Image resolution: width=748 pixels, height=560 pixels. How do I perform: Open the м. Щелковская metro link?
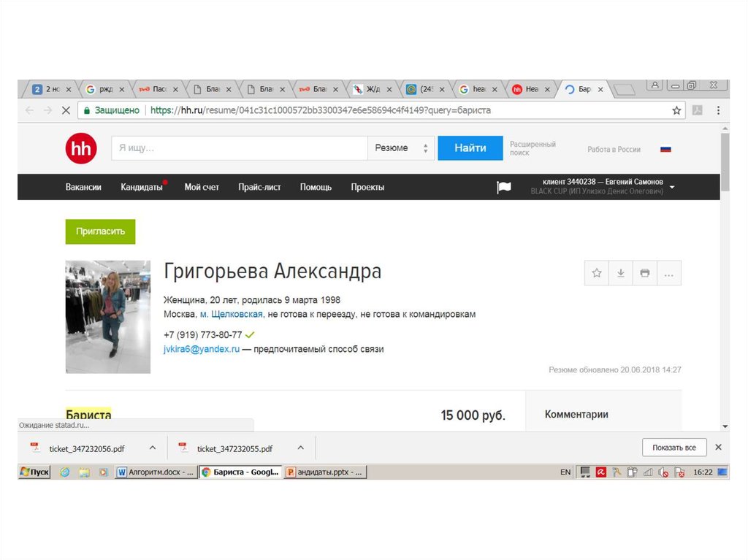(x=231, y=314)
